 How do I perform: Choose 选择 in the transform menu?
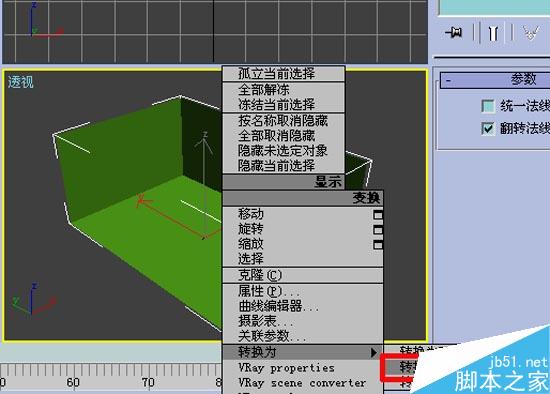303,259
